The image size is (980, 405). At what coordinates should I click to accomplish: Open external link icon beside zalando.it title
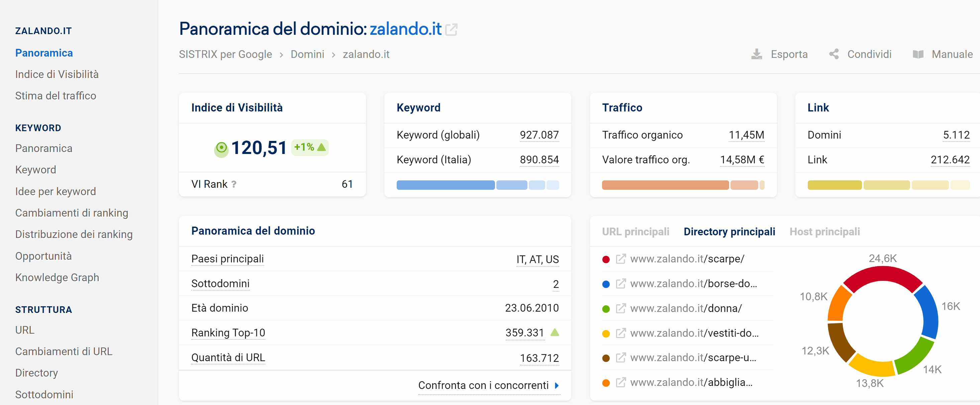pos(451,29)
